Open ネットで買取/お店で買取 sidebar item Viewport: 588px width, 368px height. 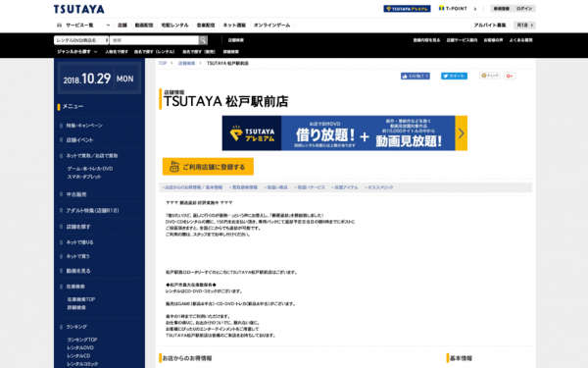point(92,155)
